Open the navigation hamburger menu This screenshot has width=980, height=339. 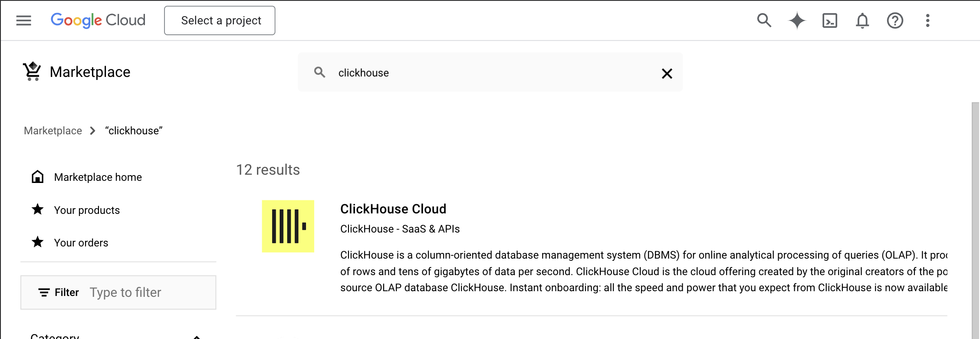tap(23, 20)
